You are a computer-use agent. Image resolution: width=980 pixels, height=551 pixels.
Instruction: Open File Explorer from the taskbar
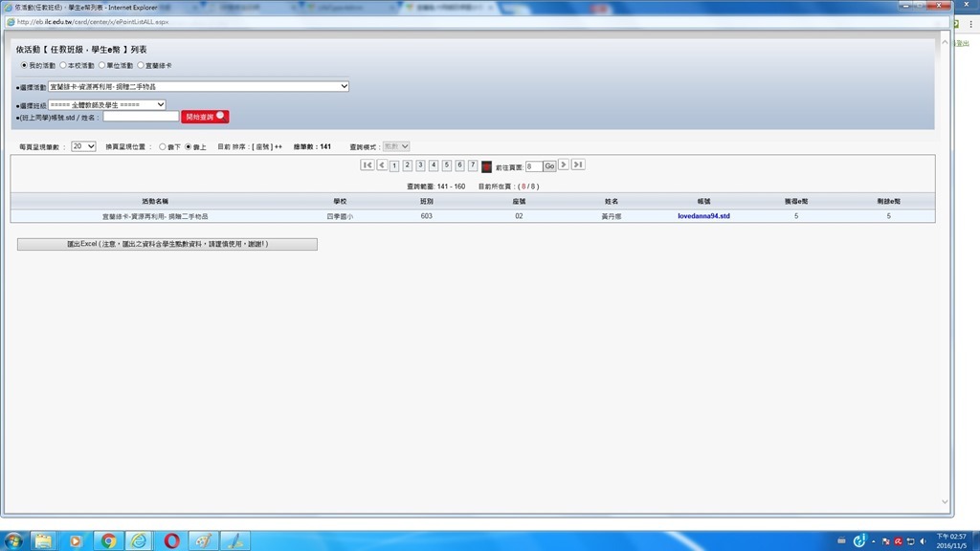tap(43, 540)
